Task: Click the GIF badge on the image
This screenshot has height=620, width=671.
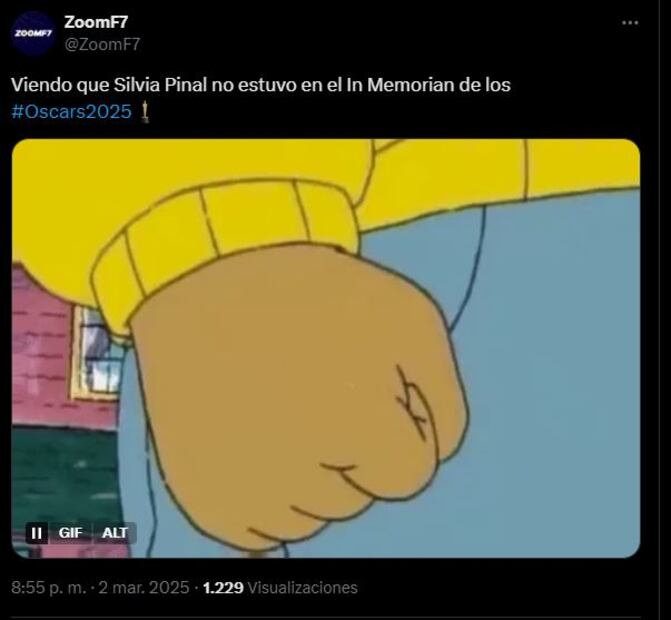Action: coord(70,533)
